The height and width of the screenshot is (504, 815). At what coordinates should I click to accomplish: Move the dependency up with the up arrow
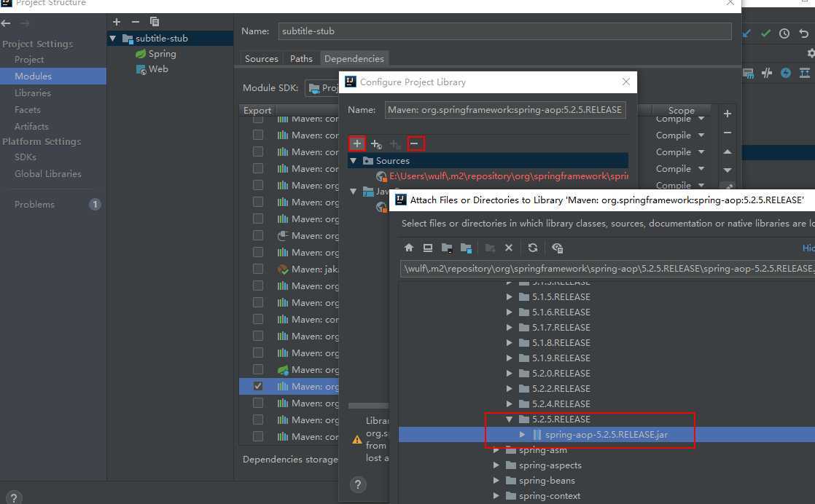click(728, 152)
